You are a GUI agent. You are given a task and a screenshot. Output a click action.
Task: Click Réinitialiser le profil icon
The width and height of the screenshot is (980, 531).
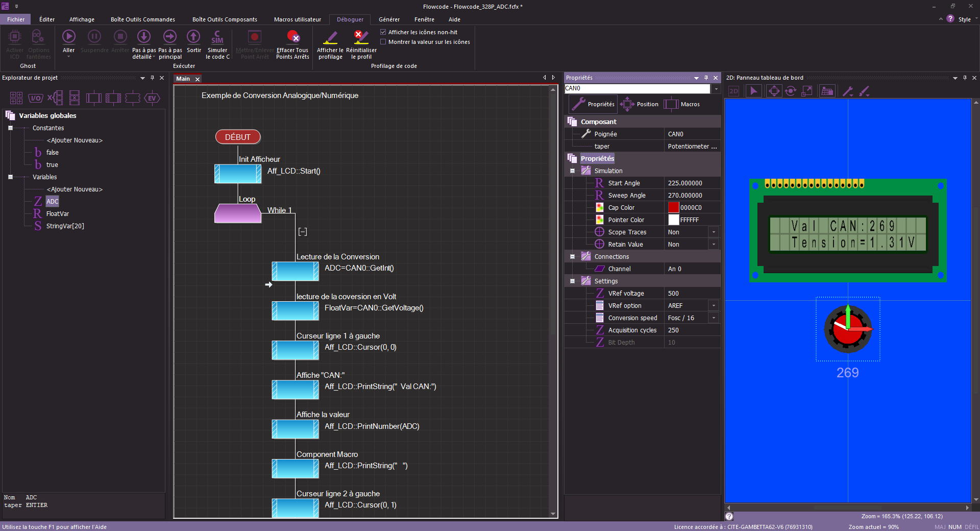click(x=361, y=37)
